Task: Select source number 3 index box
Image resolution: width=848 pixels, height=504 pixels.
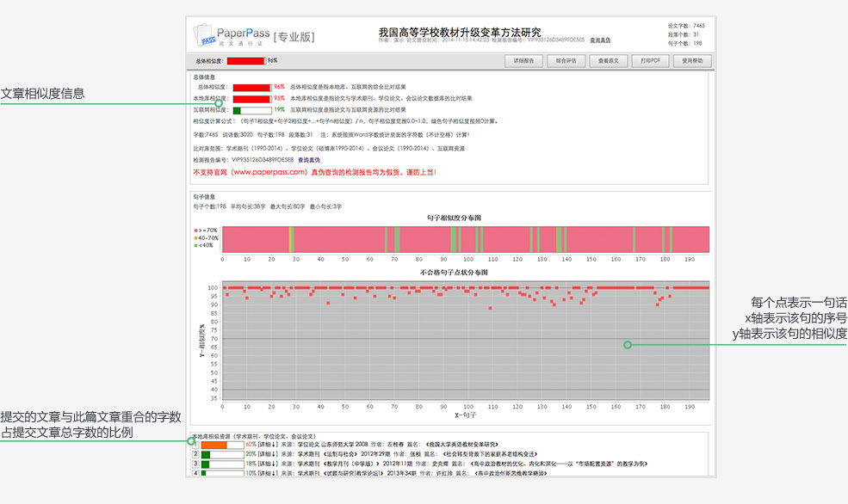Action: 195,464
